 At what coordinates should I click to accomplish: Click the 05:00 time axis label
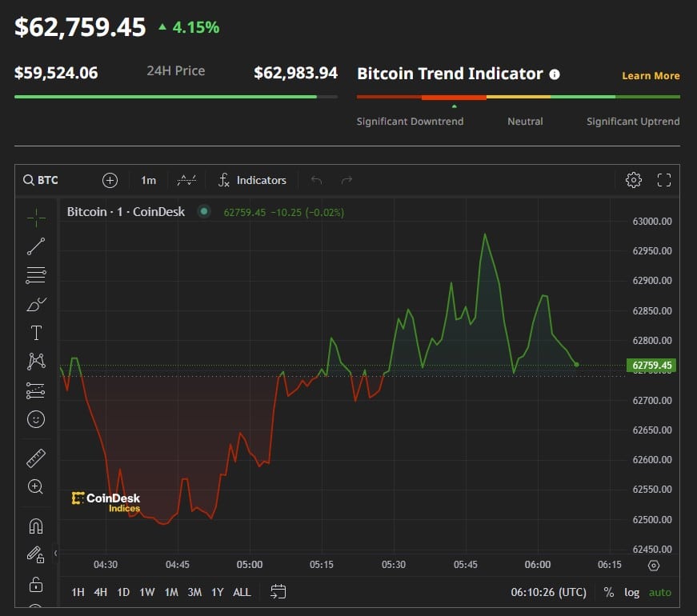250,565
